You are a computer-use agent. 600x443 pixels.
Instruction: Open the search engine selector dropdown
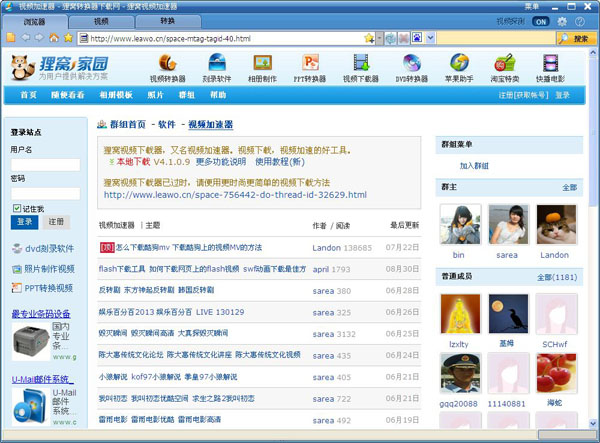[430, 38]
